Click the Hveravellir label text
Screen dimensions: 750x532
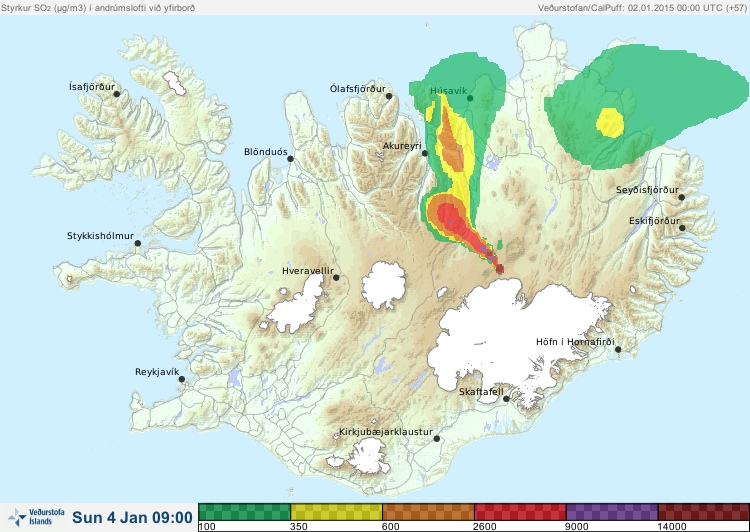pos(308,271)
